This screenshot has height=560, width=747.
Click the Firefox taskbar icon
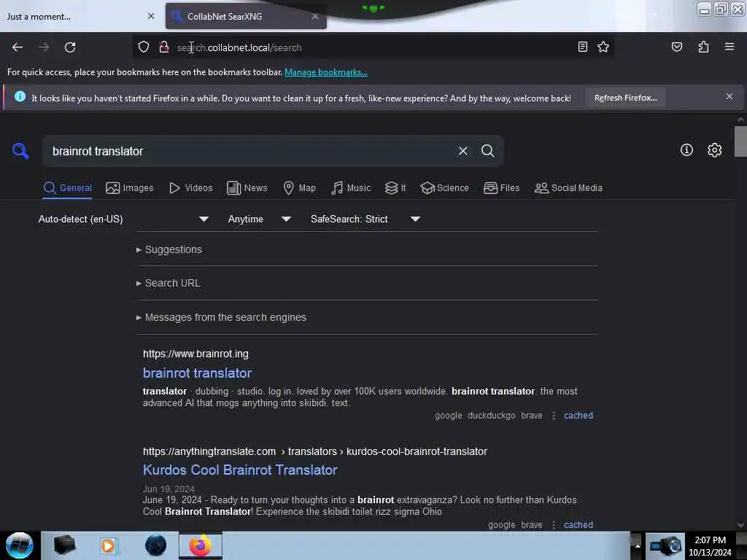coord(200,545)
